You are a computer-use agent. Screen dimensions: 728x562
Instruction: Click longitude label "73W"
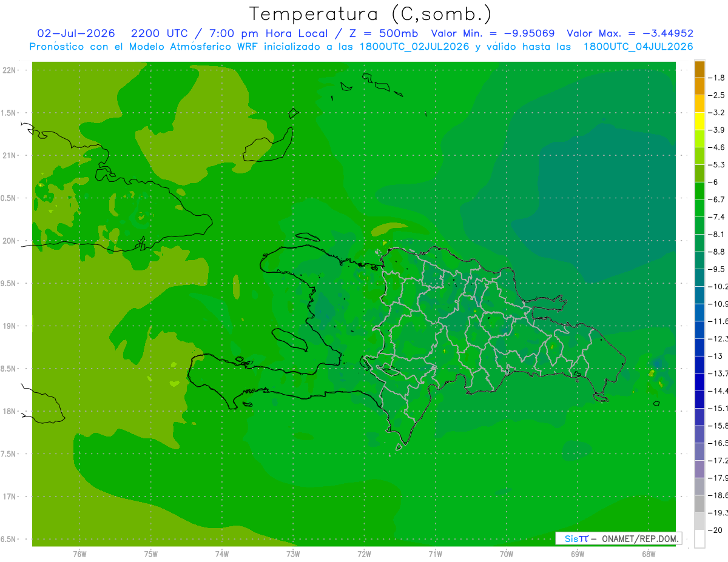293,554
